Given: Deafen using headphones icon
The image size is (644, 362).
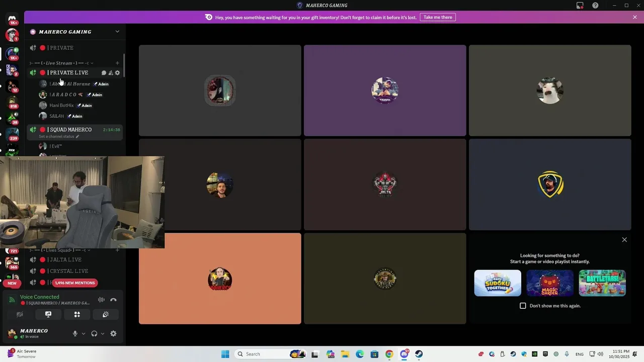Looking at the screenshot, I should [x=94, y=333].
